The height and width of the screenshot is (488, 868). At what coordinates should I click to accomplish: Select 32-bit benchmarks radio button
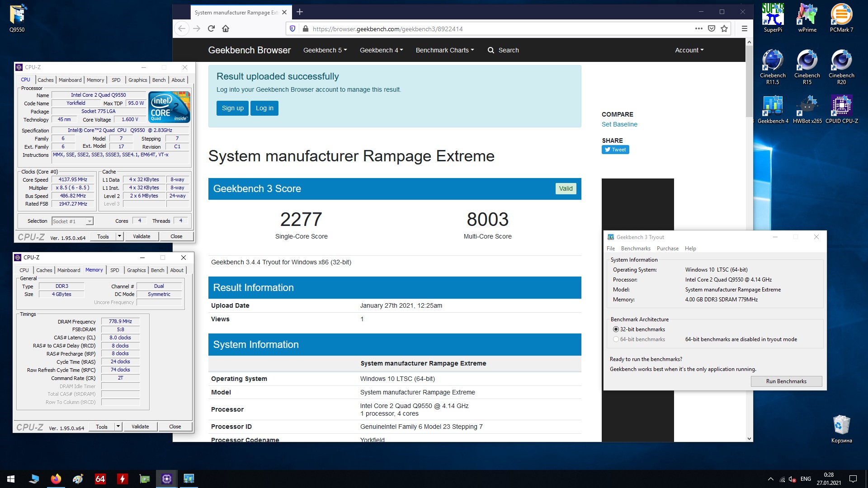[616, 329]
